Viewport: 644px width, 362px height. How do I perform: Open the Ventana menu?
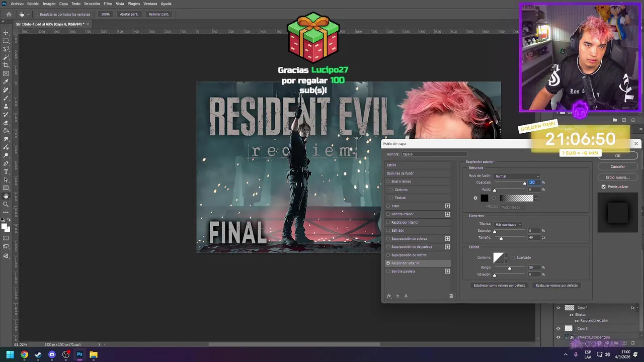(150, 4)
